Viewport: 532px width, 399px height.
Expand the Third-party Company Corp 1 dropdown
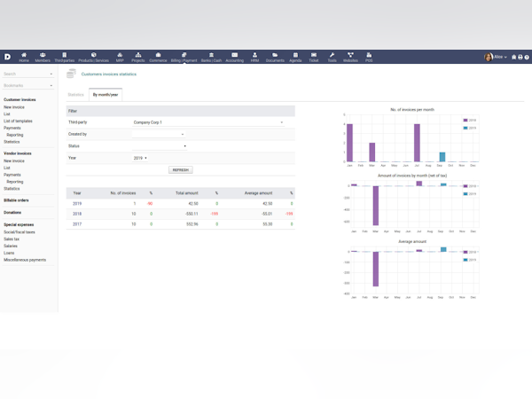(208, 122)
